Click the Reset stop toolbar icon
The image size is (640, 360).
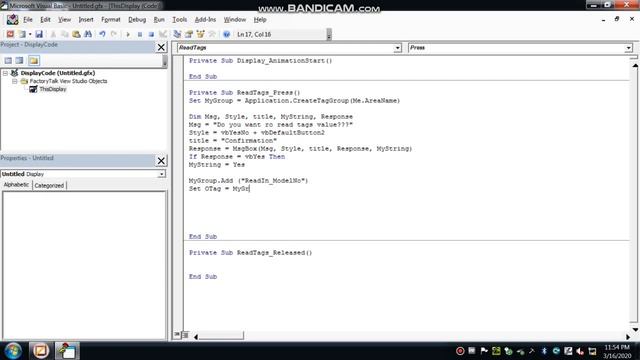pyautogui.click(x=151, y=34)
